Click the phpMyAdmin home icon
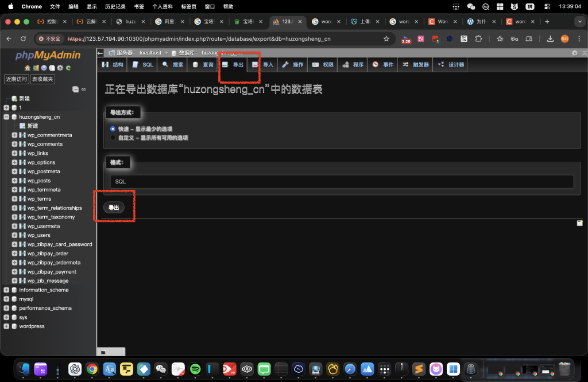 coord(28,68)
